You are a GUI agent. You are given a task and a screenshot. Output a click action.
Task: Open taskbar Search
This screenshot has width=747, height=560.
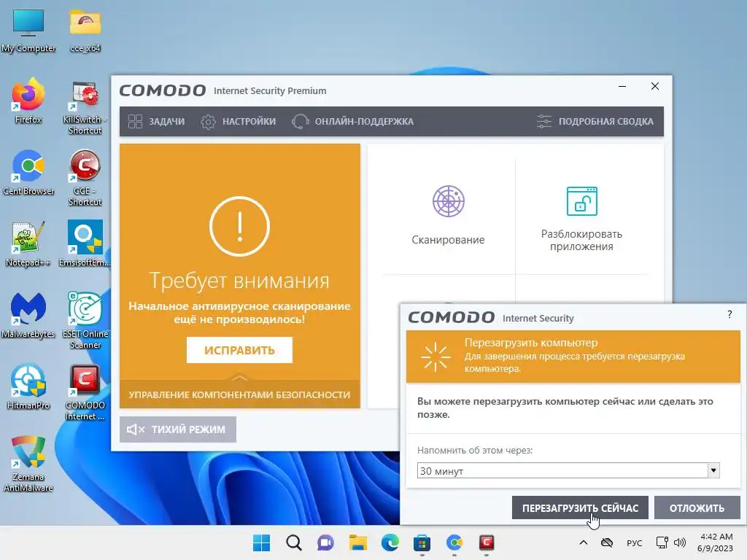click(x=294, y=542)
